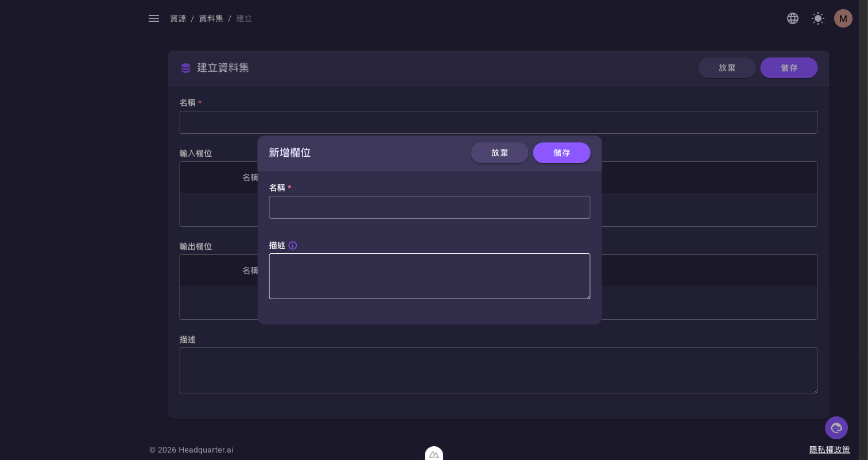Open the hamburger navigation menu

154,18
